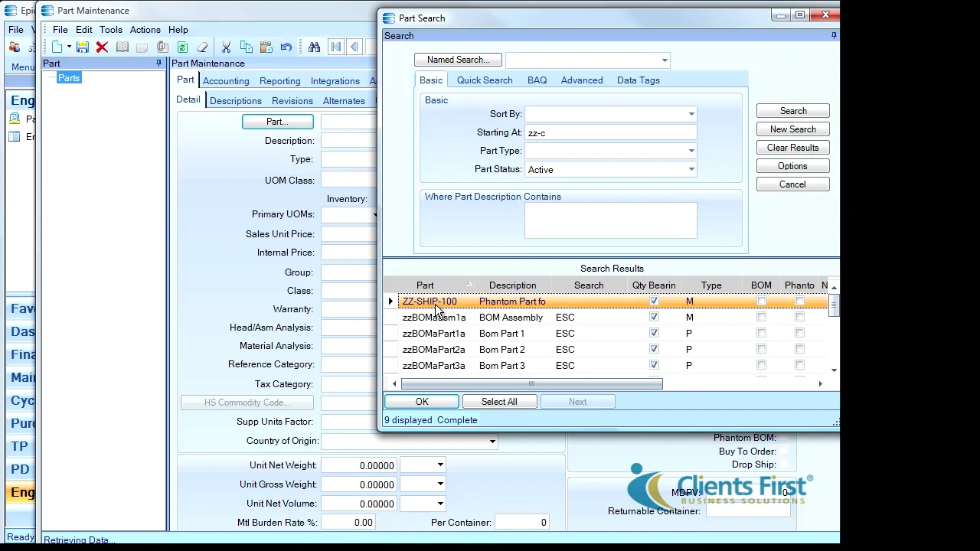Click the Clear Results button
Screen dimensions: 980x551
point(793,148)
